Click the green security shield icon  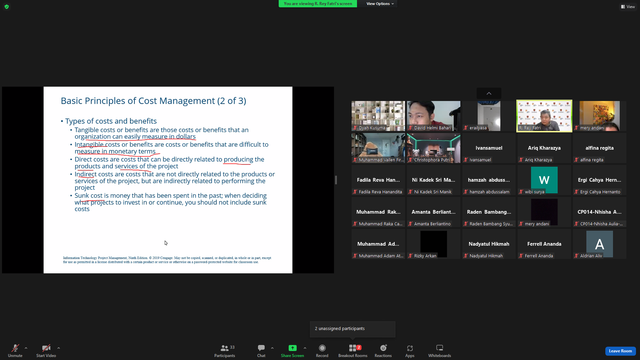(7, 7)
